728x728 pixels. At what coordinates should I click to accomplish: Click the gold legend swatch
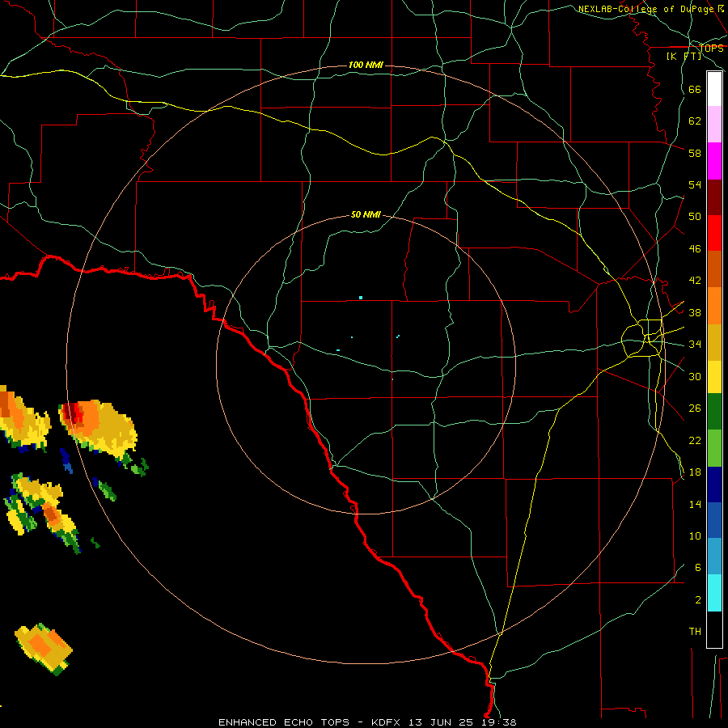pos(714,343)
